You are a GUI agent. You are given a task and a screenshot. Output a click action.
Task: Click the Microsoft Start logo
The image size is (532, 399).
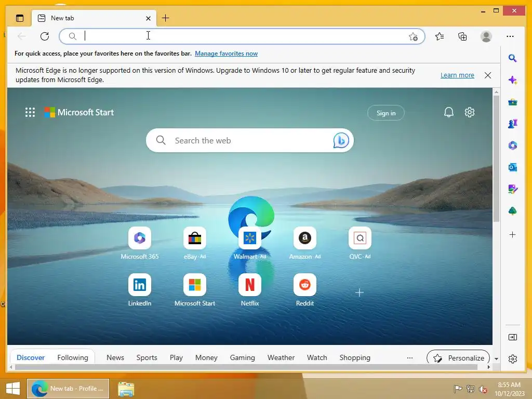[x=79, y=112]
